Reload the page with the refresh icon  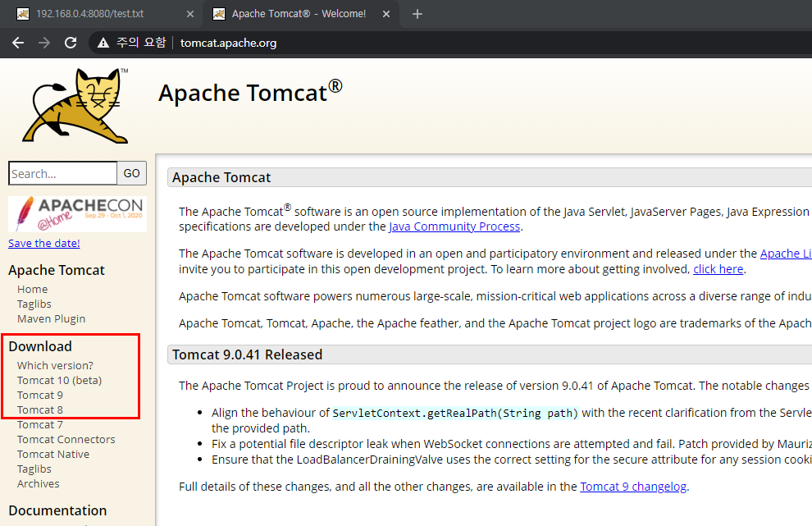coord(71,43)
